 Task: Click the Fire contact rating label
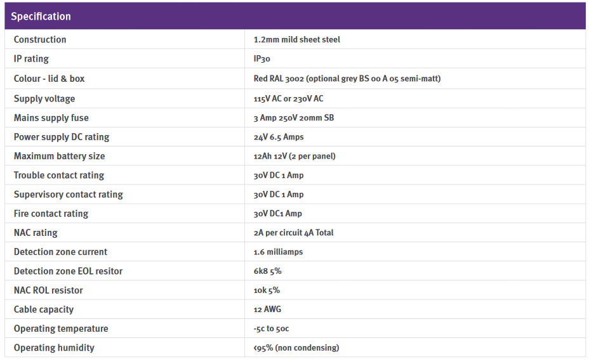point(51,214)
